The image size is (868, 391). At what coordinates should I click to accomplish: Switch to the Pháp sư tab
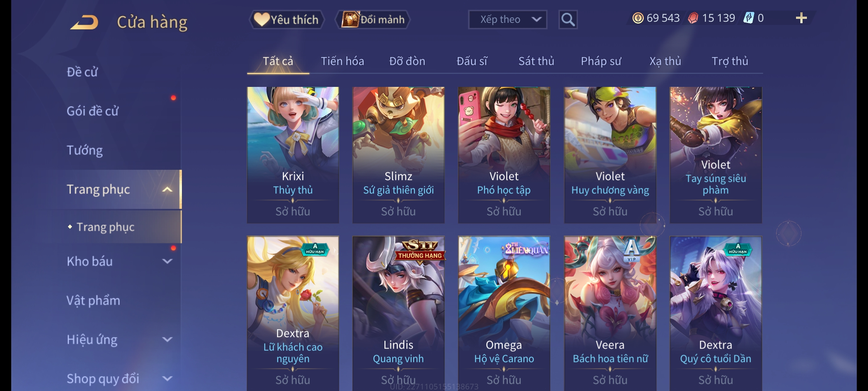click(601, 61)
